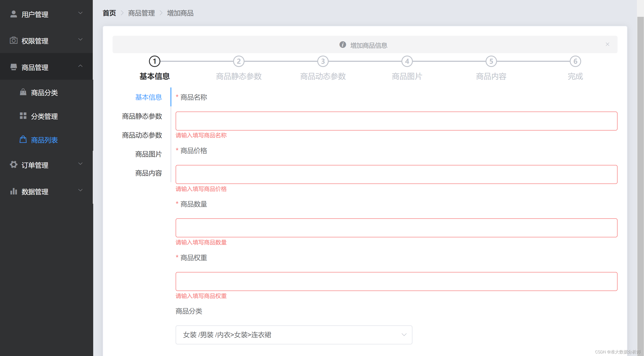The height and width of the screenshot is (356, 644).
Task: Expand the 用户管理 menu chevron
Action: (x=80, y=13)
